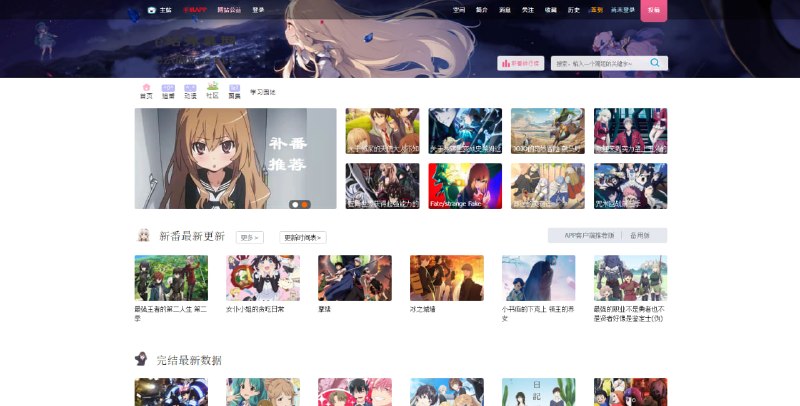Select the orange carousel dot on banner
Viewport: 800px width, 406px height.
point(305,204)
